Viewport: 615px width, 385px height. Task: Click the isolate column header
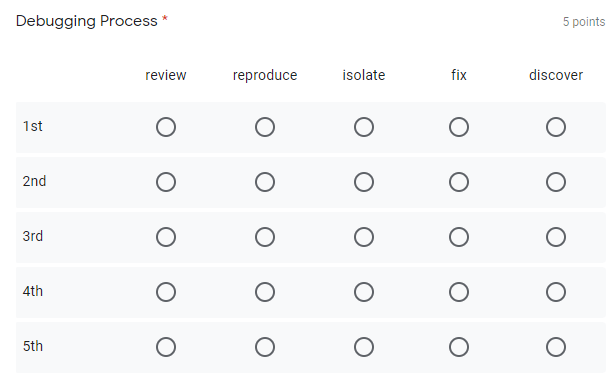pyautogui.click(x=364, y=75)
